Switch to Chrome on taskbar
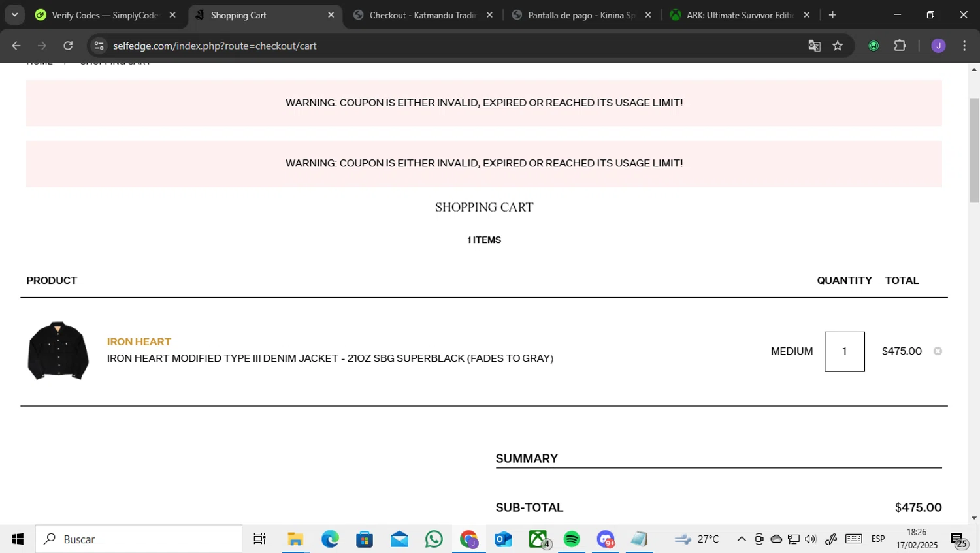This screenshot has width=980, height=553. pyautogui.click(x=468, y=539)
